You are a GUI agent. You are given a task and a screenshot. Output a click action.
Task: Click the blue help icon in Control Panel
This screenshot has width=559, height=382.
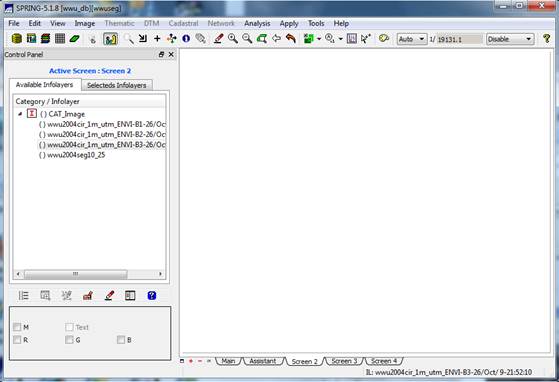point(152,295)
